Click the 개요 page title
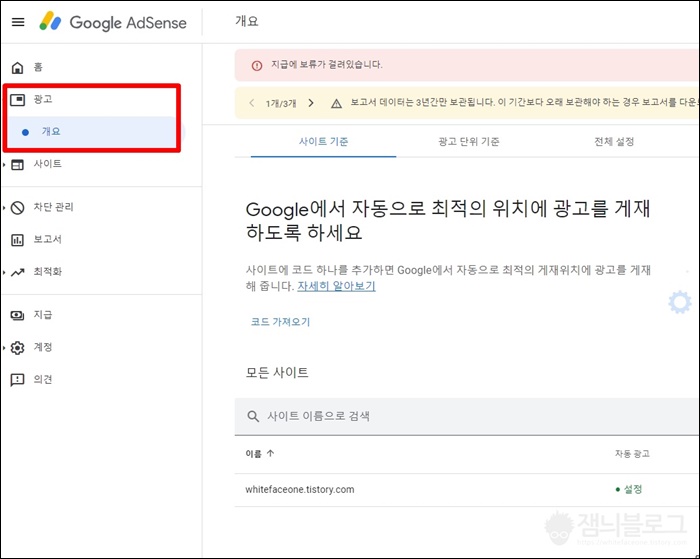This screenshot has height=559, width=700. click(x=246, y=21)
